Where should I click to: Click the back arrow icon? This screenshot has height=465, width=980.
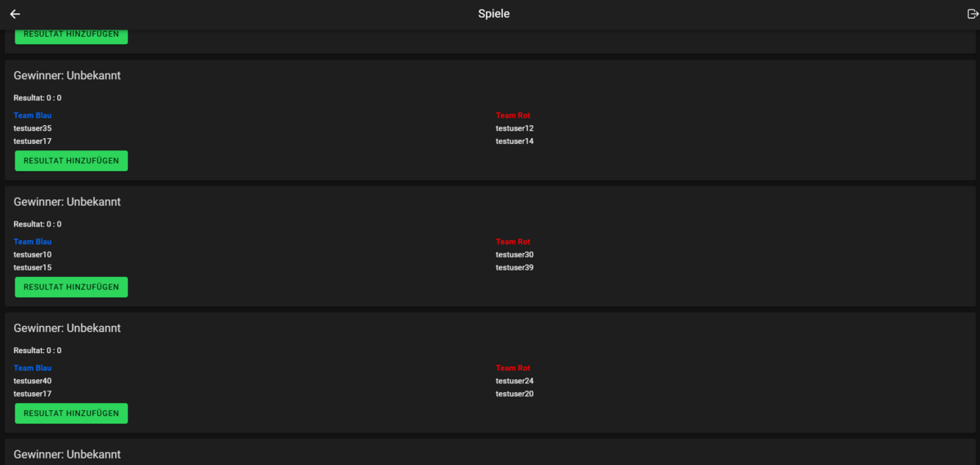[15, 14]
